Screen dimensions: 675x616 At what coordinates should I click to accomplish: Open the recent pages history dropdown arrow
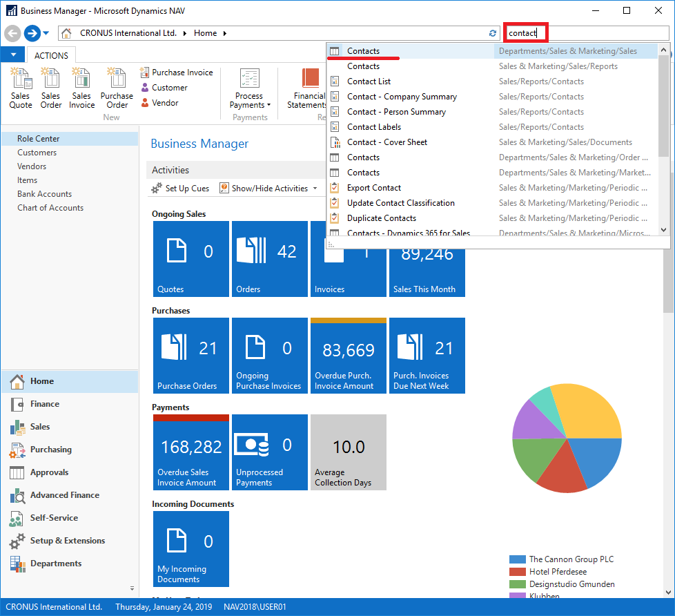tap(46, 33)
